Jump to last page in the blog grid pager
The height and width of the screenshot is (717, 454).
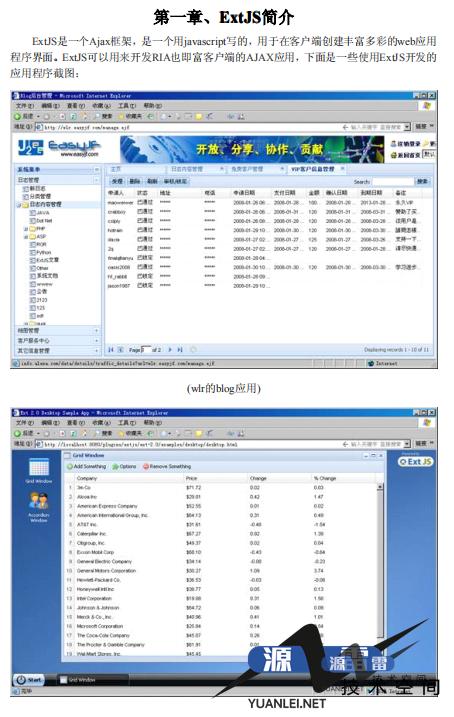point(180,350)
